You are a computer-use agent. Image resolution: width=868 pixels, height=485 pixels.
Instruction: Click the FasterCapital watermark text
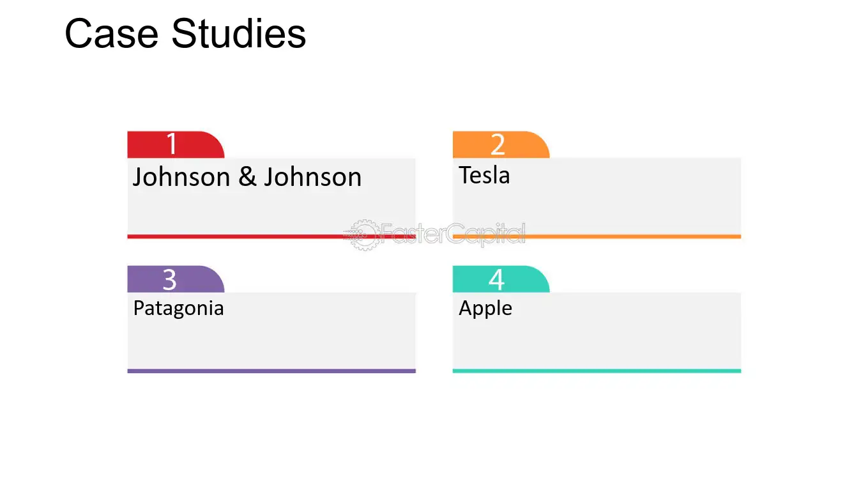[453, 234]
